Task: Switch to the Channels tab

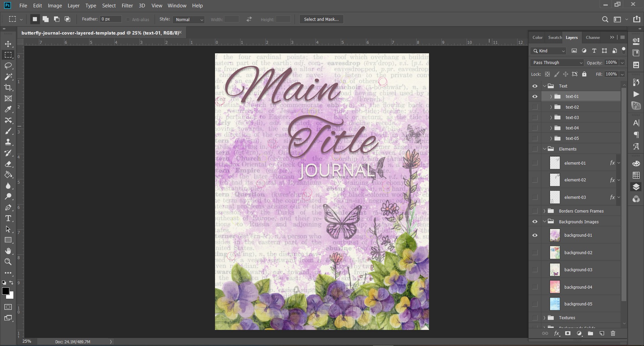Action: 593,38
